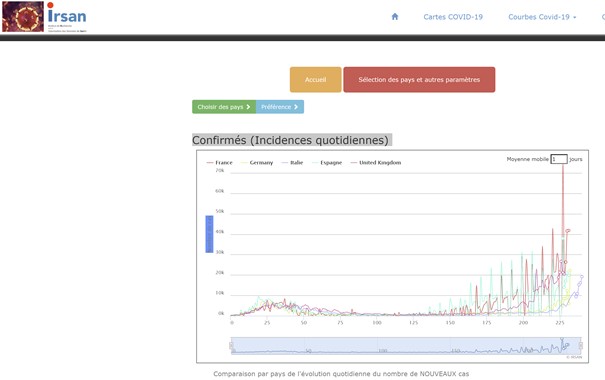Click the right handle of range navigator

[581, 345]
